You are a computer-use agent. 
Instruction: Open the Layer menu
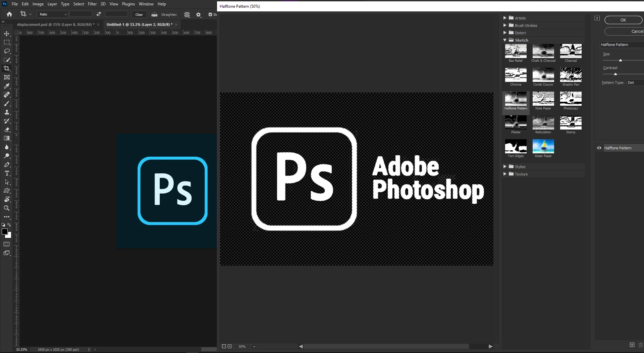click(52, 4)
